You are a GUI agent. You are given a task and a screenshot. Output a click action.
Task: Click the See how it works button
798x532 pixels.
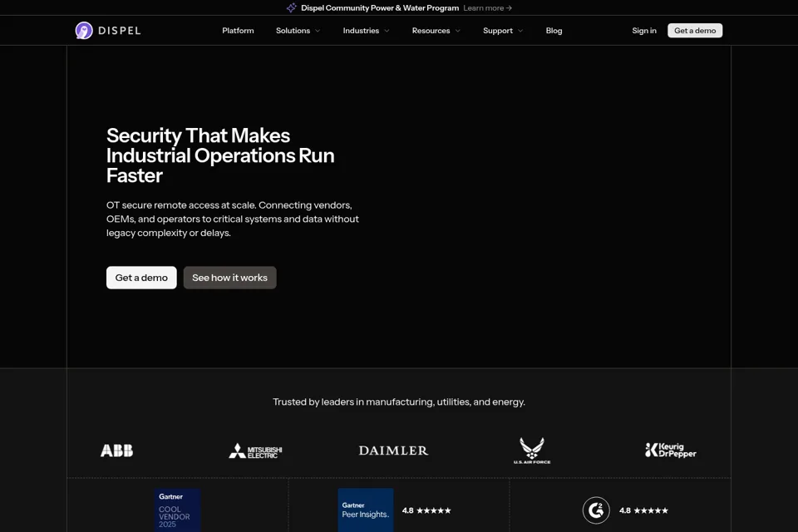229,278
